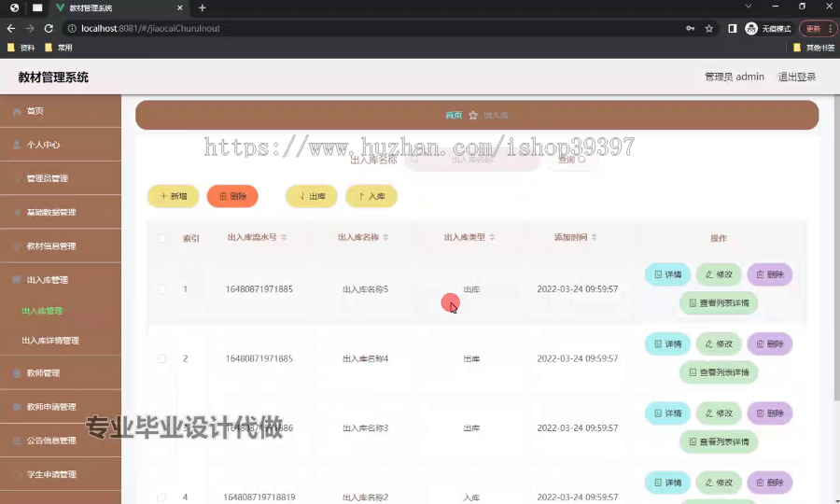
Task: Open the tab search dropdown arrow
Action: pyautogui.click(x=749, y=7)
